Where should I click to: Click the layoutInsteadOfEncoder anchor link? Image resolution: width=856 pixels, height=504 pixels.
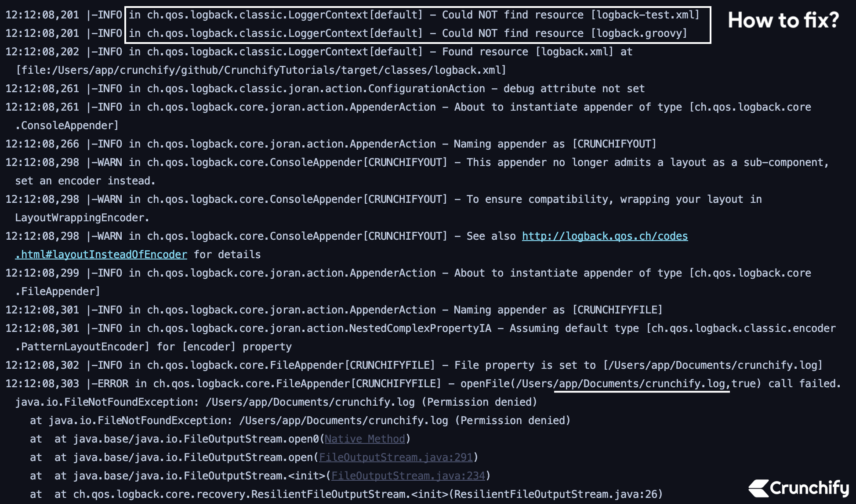click(101, 254)
